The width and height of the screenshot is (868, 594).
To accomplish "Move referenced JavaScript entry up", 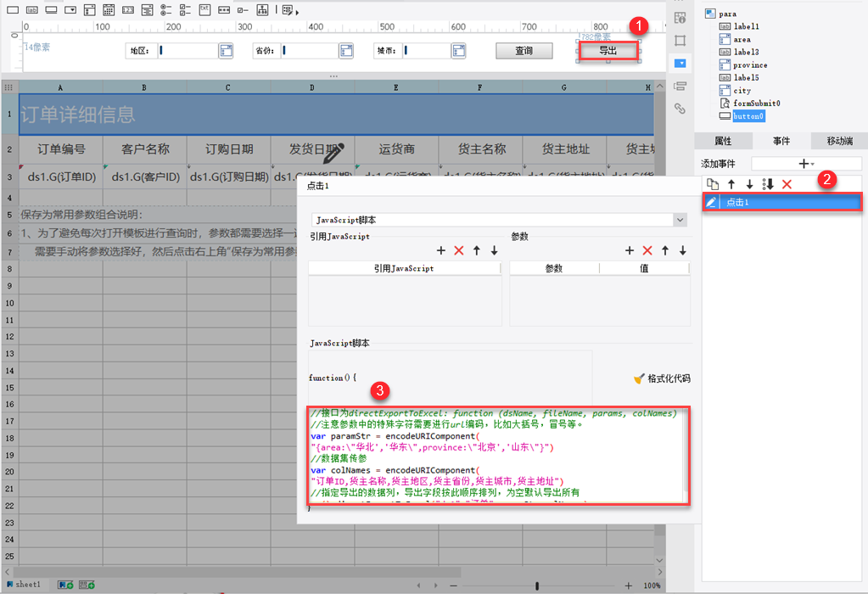I will (477, 251).
